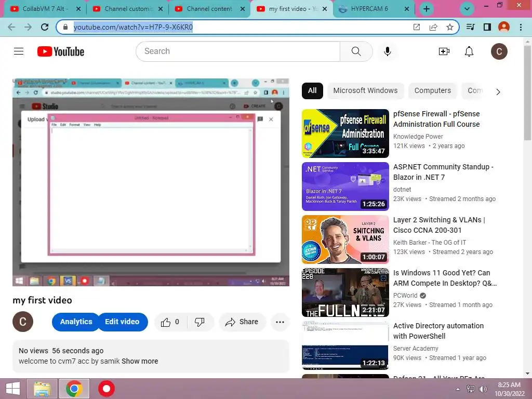This screenshot has height=399, width=532.
Task: Go forward with the browser forward arrow
Action: click(28, 27)
